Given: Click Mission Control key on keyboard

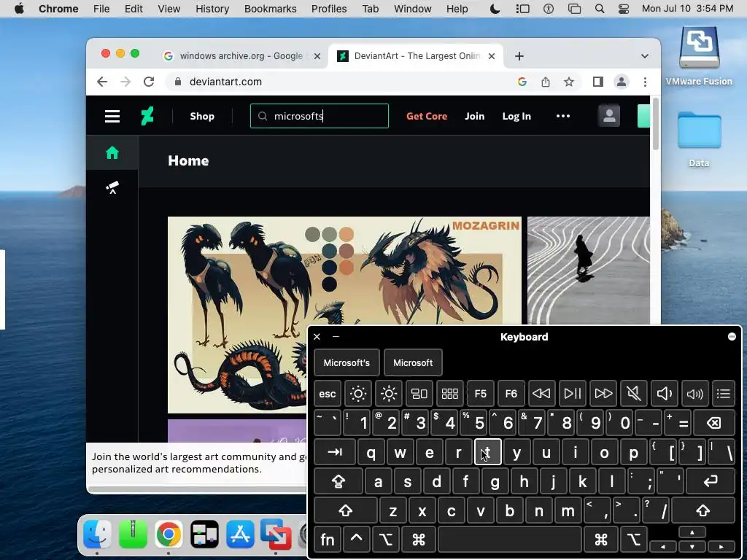Looking at the screenshot, I should pyautogui.click(x=419, y=394).
